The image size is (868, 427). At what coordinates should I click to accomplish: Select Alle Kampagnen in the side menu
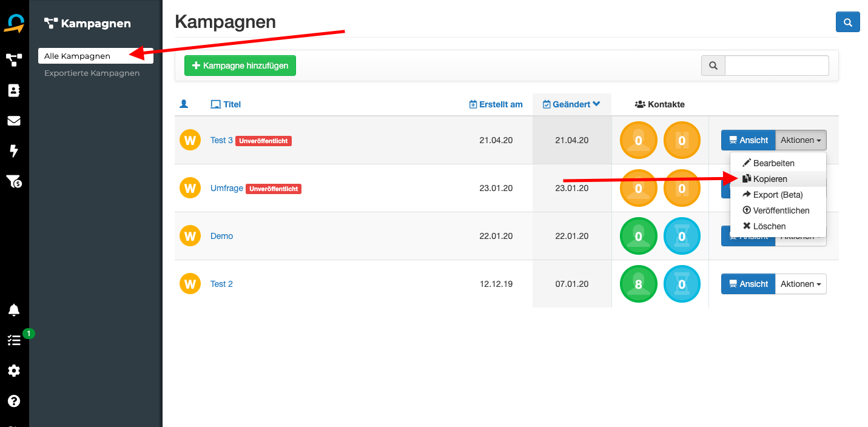[x=96, y=56]
